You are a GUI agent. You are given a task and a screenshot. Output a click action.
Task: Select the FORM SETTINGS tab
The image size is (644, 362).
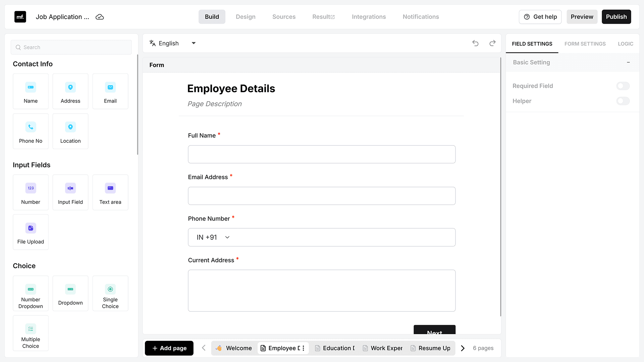[585, 44]
